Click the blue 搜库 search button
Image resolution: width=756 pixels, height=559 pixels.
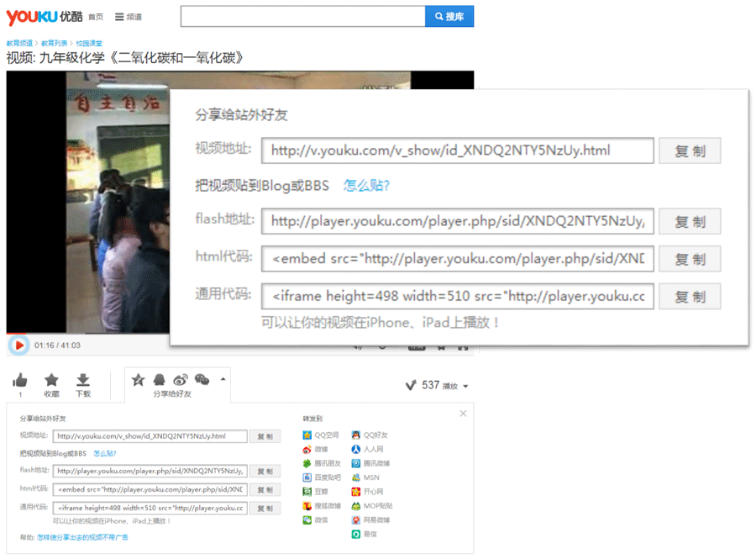(449, 16)
